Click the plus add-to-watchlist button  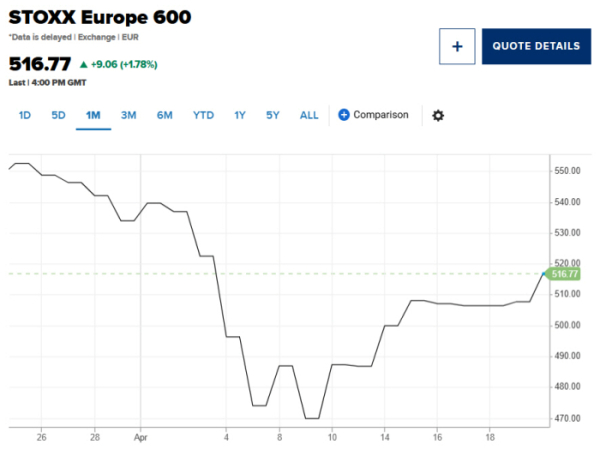pos(456,46)
